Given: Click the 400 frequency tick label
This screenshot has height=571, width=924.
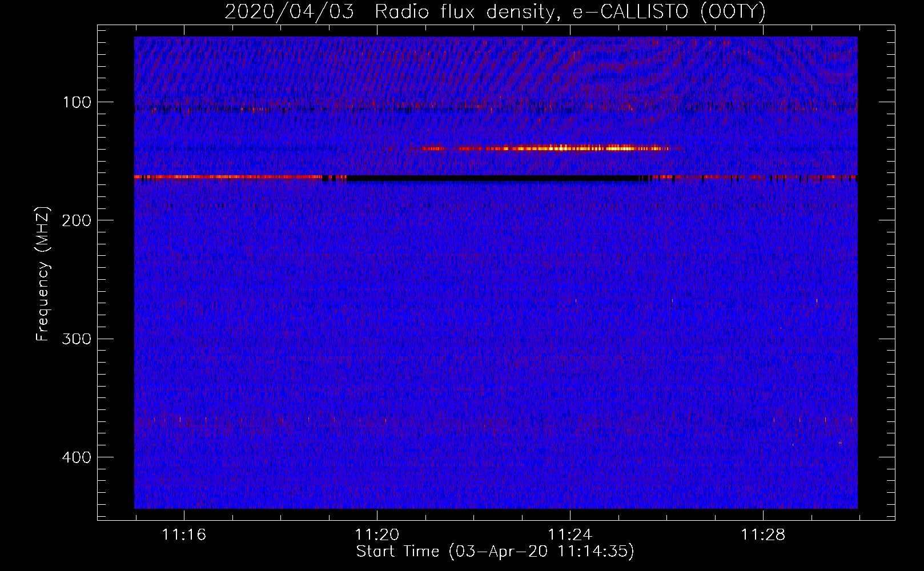Looking at the screenshot, I should tap(76, 457).
